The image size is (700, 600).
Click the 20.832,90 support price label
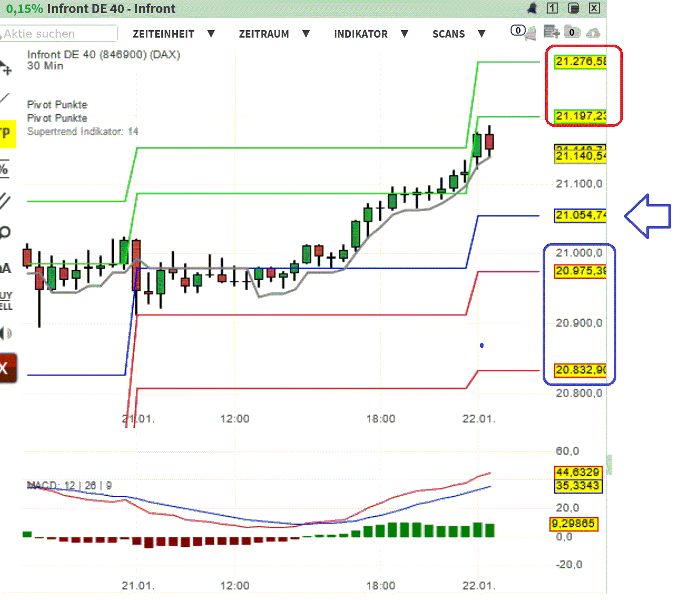[581, 370]
